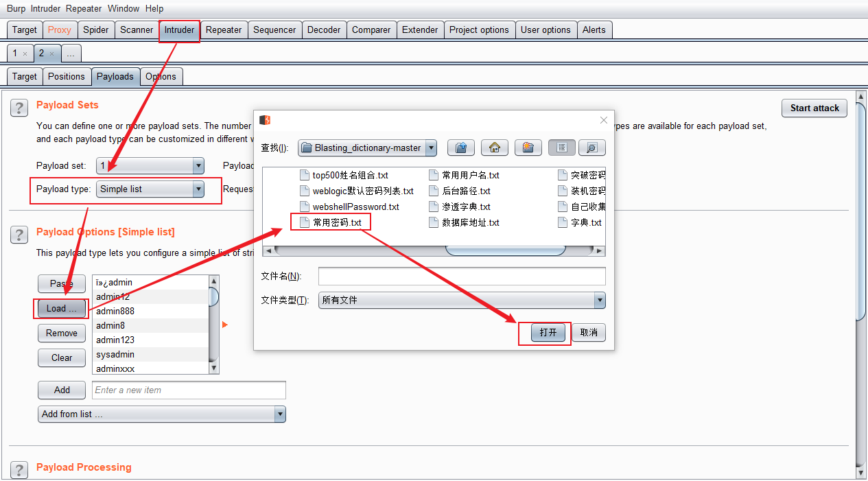This screenshot has height=481, width=868.
Task: Open the Payload type dropdown
Action: coord(198,189)
